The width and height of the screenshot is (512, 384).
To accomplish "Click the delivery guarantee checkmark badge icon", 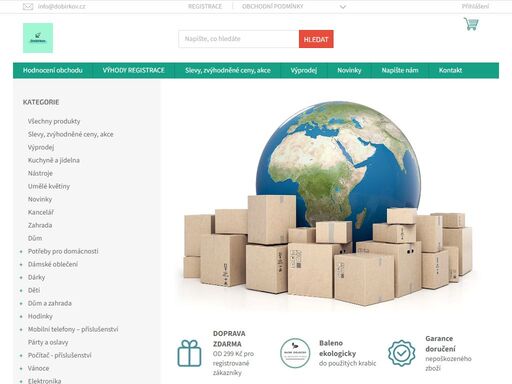I will (402, 353).
